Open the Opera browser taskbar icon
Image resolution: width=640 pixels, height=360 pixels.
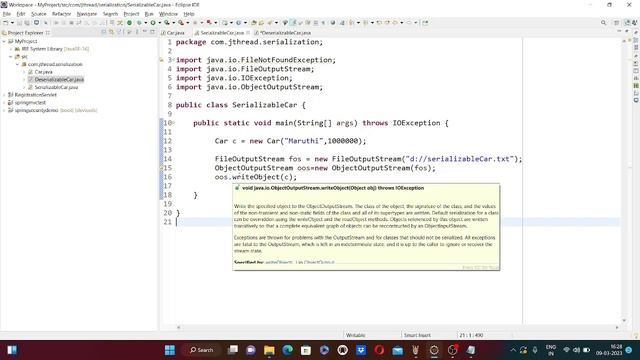[x=379, y=350]
